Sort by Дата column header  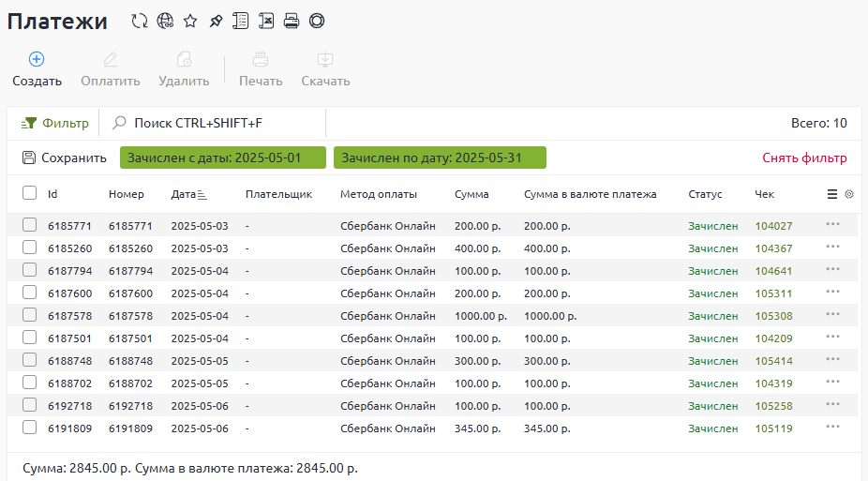pos(188,194)
